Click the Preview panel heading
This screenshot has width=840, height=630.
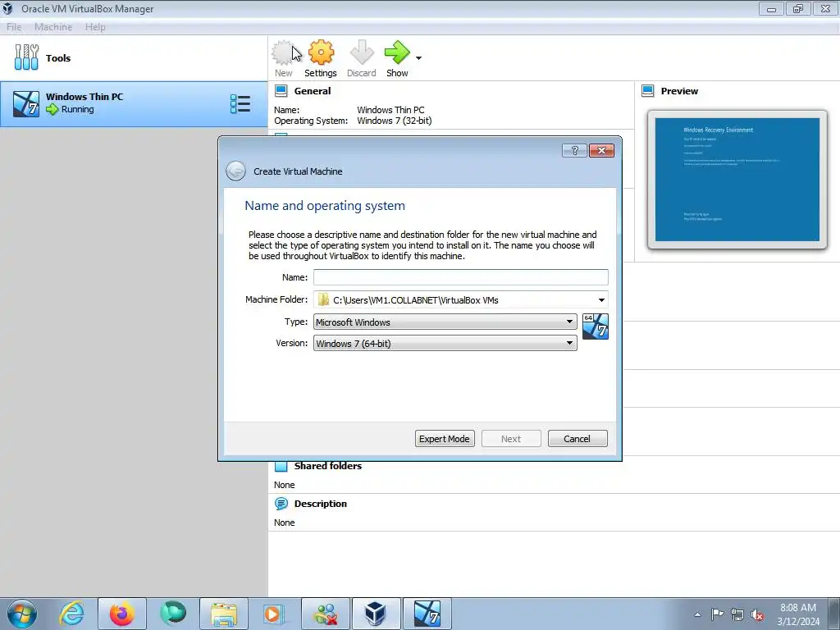[x=679, y=91]
